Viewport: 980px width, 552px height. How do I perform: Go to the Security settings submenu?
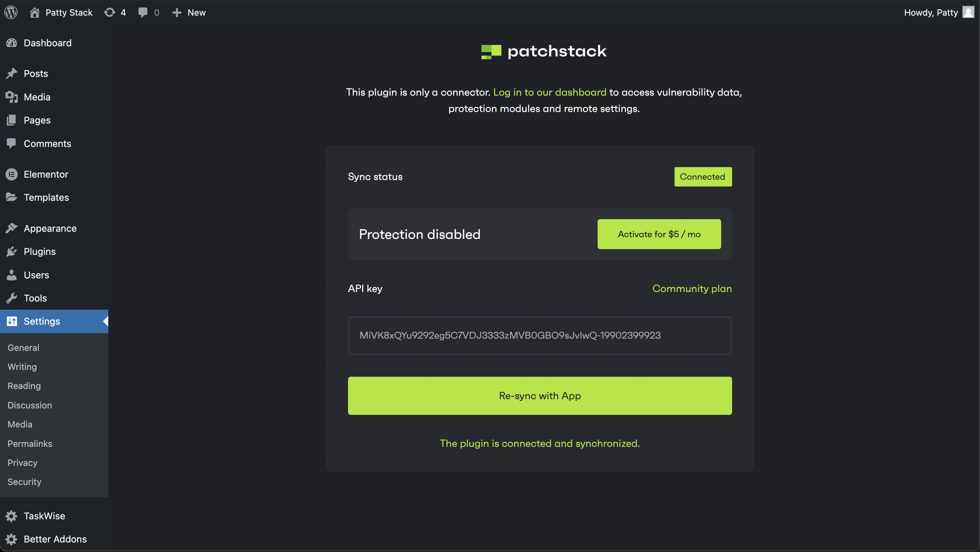click(x=25, y=482)
